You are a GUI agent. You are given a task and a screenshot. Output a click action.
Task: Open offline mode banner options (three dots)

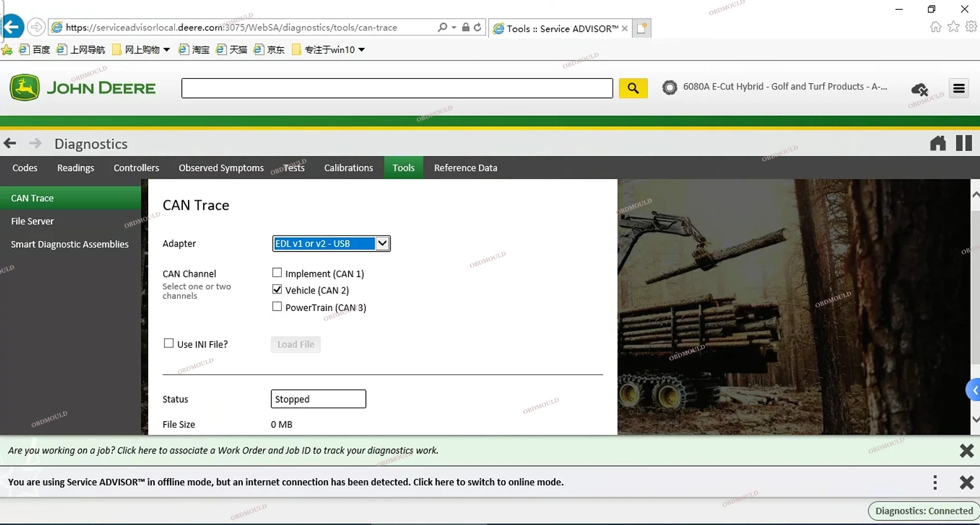point(935,483)
